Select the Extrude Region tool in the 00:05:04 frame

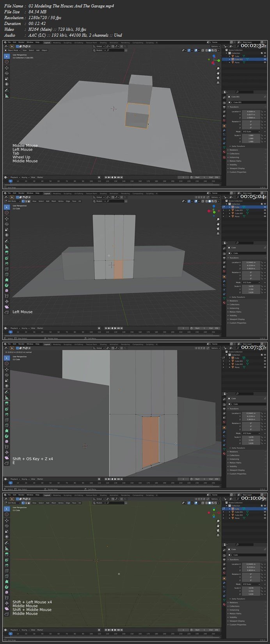coord(7,252)
